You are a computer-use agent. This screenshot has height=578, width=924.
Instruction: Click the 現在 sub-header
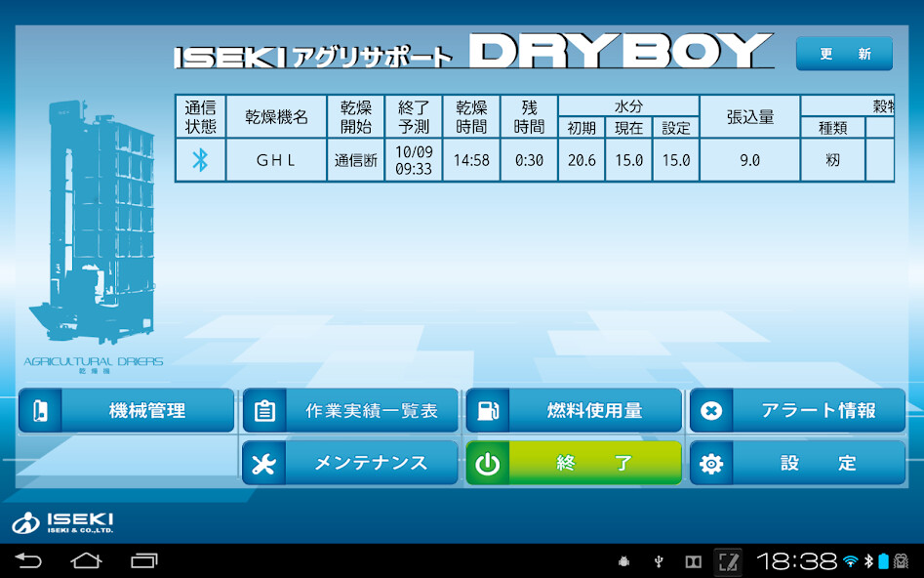coord(628,128)
